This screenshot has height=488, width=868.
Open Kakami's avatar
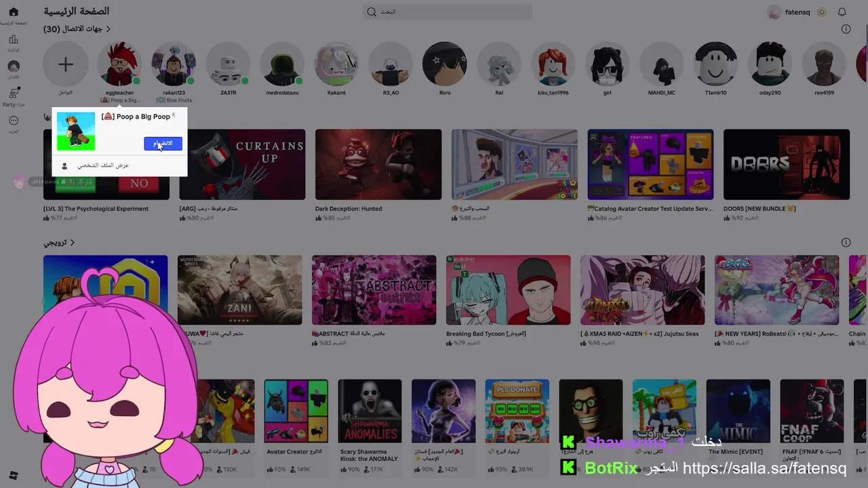pos(336,64)
